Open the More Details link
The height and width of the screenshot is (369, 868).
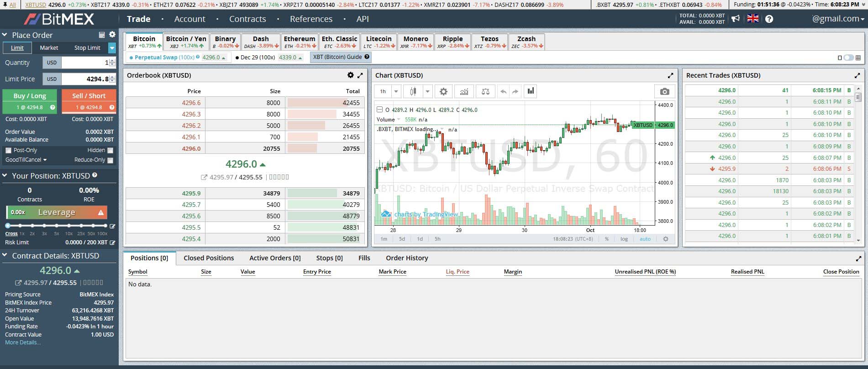[23, 343]
